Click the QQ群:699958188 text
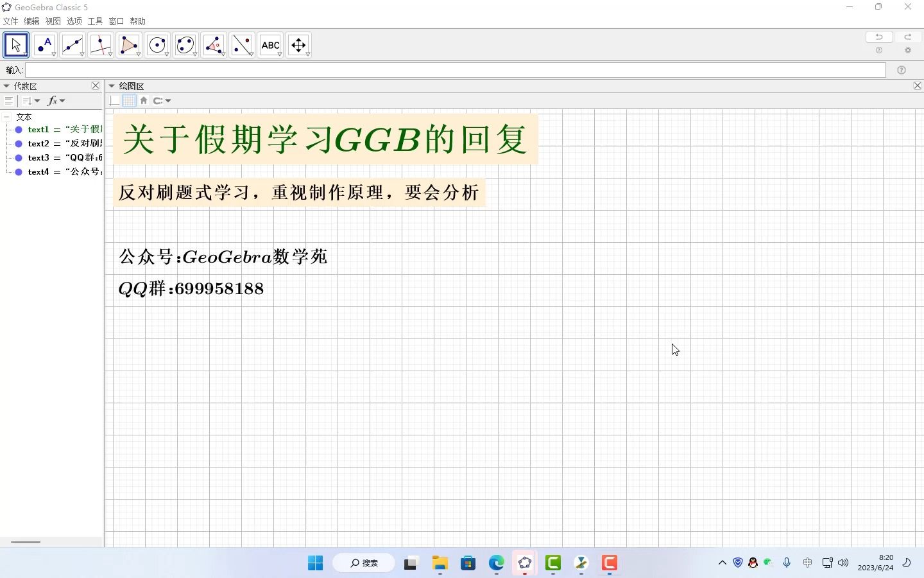 [191, 288]
